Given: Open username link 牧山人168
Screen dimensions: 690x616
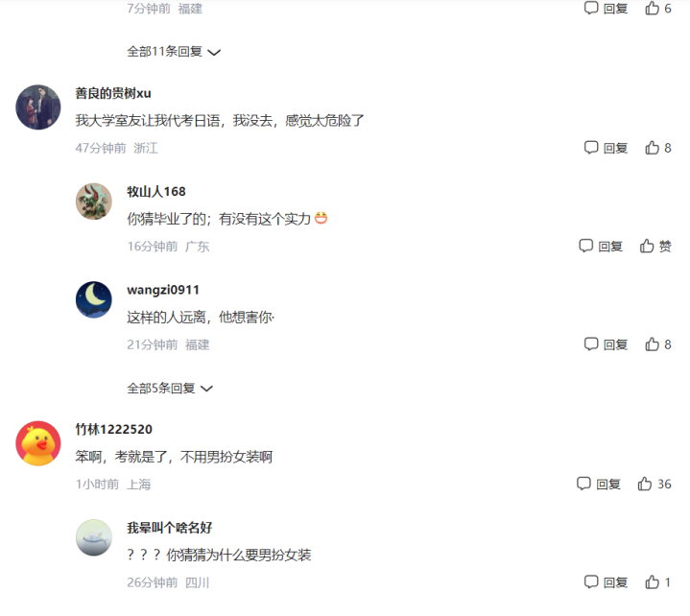Looking at the screenshot, I should click(x=156, y=191).
